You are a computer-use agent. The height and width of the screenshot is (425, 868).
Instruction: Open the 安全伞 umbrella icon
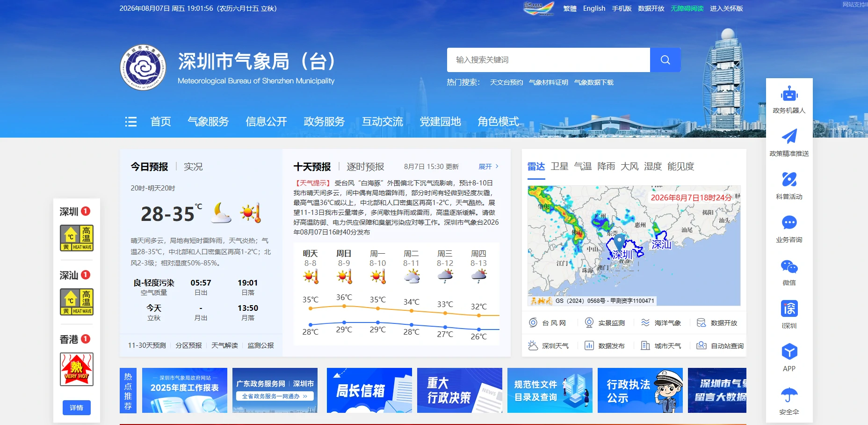(x=789, y=395)
